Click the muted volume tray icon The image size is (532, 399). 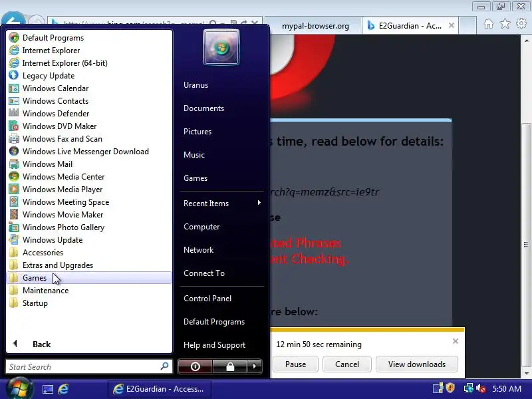coord(481,388)
